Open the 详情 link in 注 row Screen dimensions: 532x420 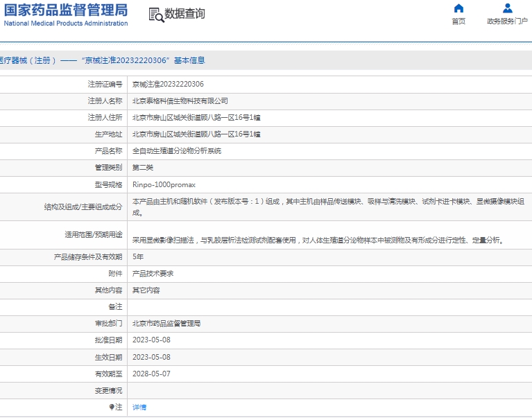tap(139, 407)
